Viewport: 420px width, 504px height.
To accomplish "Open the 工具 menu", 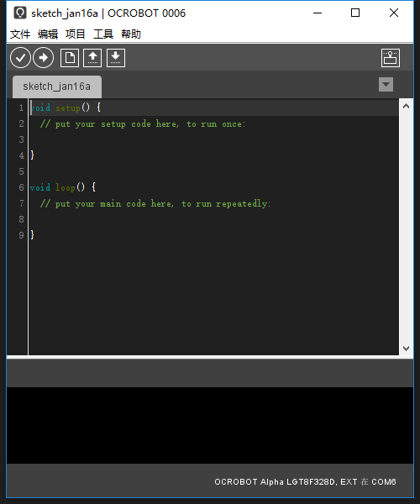I will click(103, 34).
